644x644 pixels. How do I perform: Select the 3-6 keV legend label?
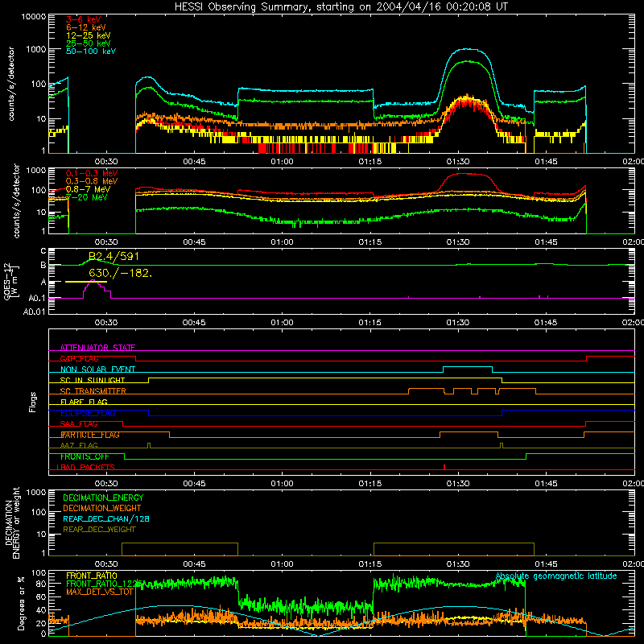83,19
